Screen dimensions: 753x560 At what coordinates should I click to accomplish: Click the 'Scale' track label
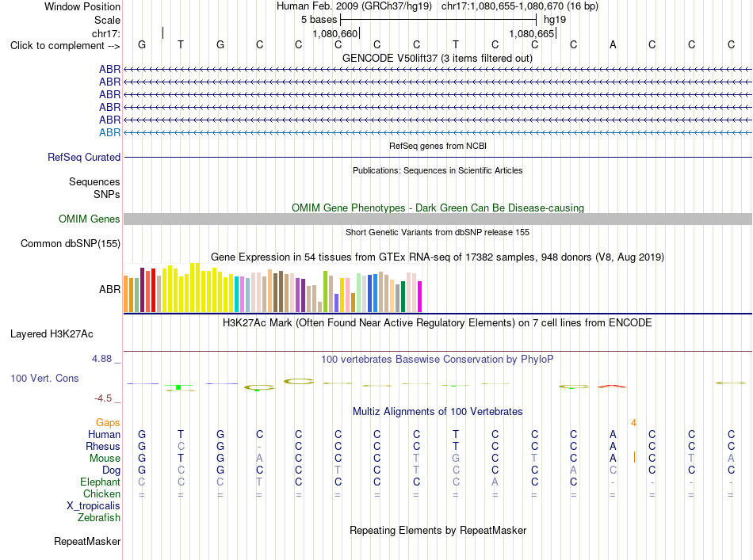tap(107, 20)
